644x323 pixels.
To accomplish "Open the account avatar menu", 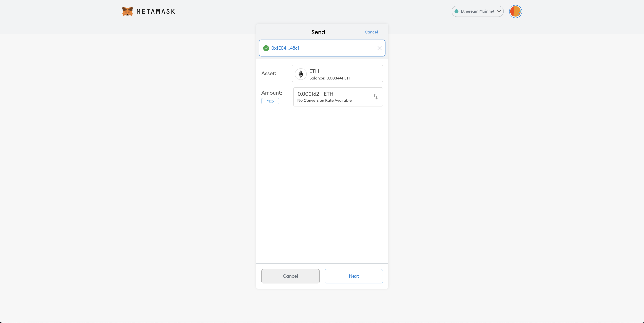I will tap(515, 12).
